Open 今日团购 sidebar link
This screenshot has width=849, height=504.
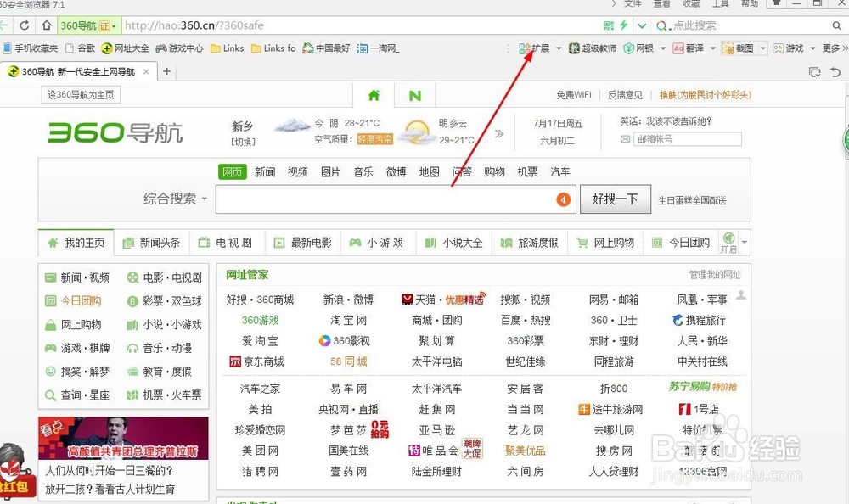click(x=73, y=301)
